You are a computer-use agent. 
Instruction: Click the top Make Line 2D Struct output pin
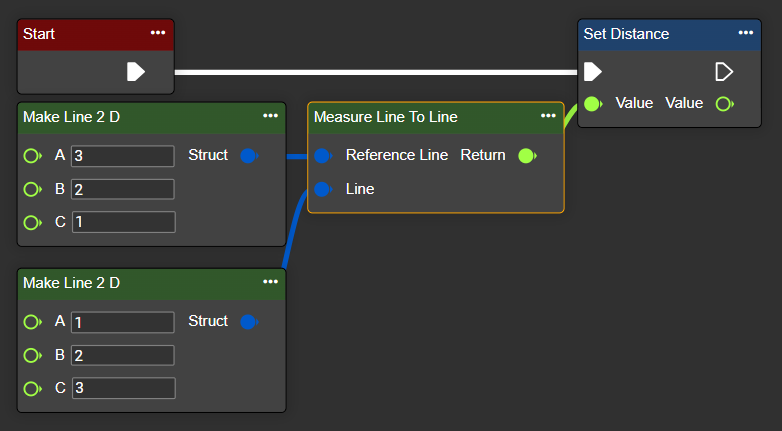249,155
